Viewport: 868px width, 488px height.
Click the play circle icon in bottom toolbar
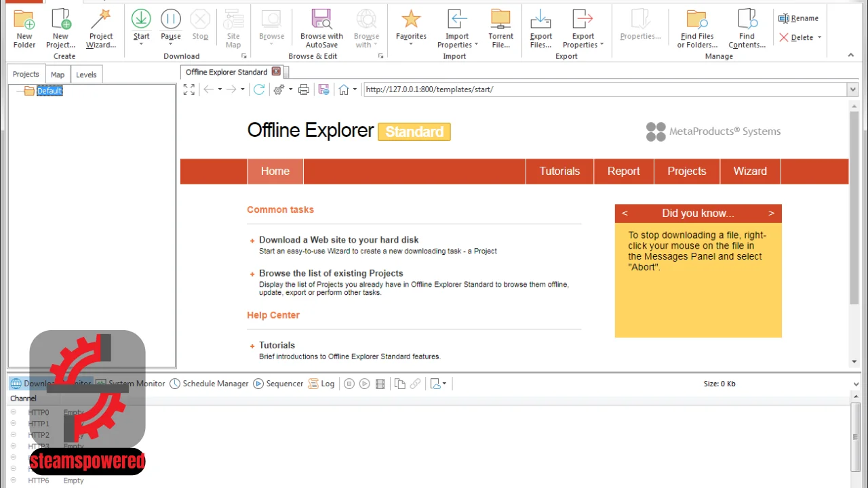tap(365, 384)
